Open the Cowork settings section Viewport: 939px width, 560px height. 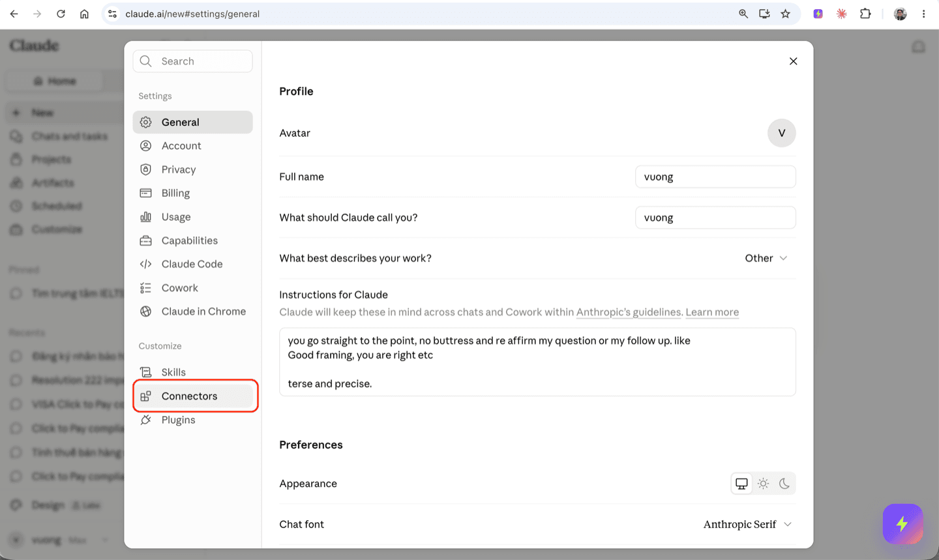(x=192, y=288)
